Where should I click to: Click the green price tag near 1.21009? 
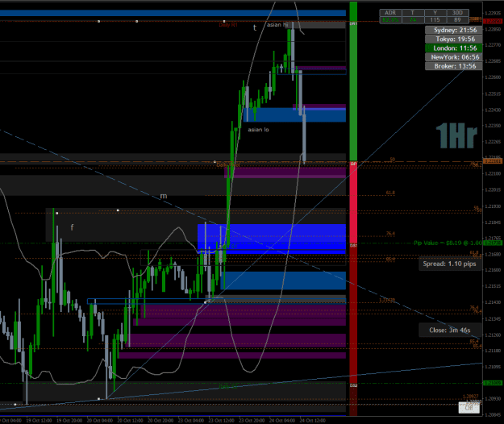pos(493,383)
